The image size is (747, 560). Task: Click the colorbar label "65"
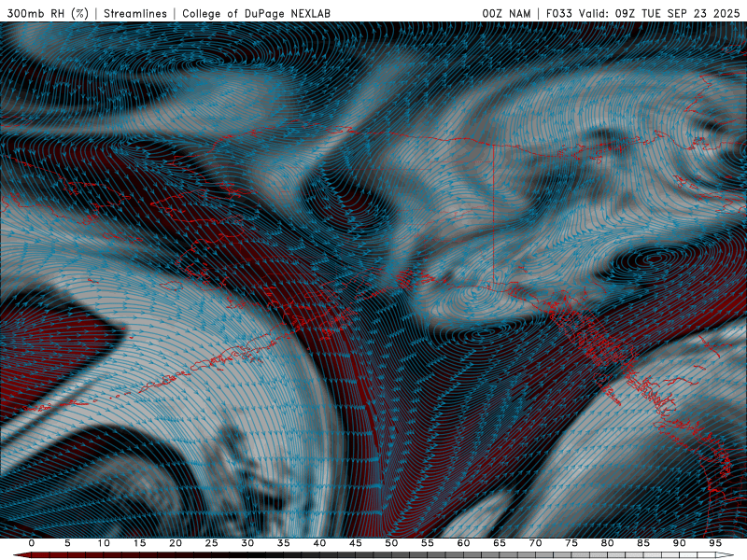500,543
